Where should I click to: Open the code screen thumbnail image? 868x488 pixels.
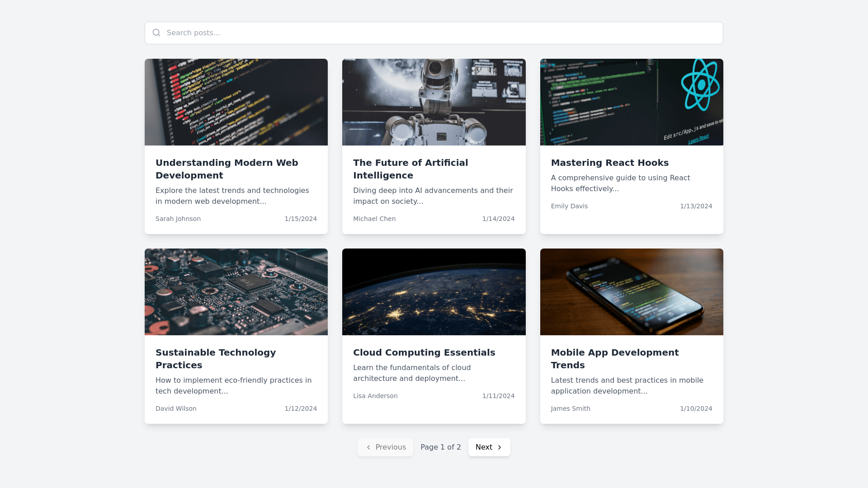[236, 102]
